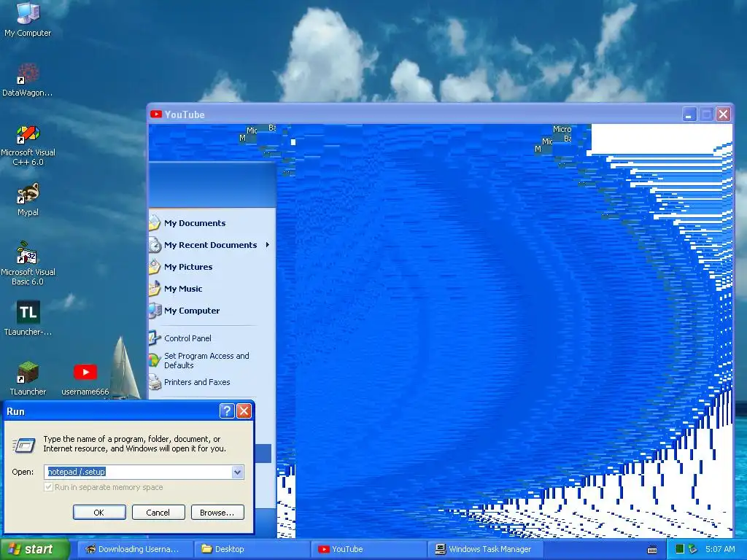
Task: Select the TLauncher Minecraft block icon
Action: [x=28, y=378]
